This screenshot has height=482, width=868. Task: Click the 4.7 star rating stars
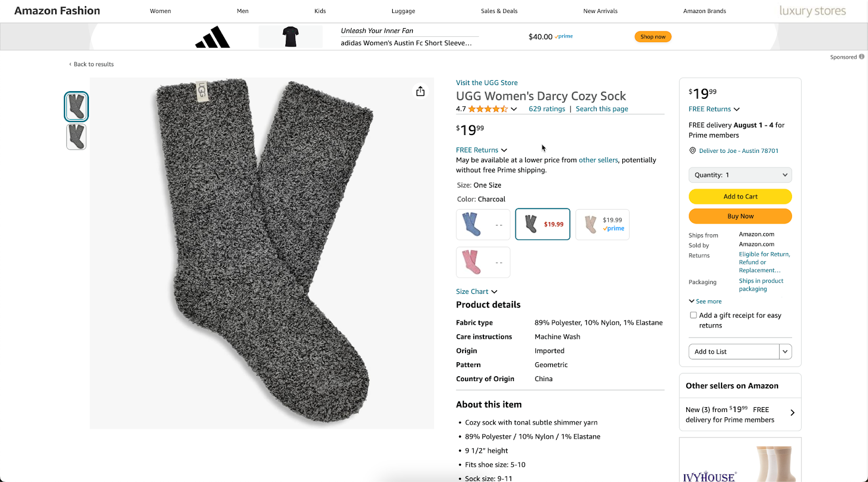(x=487, y=108)
